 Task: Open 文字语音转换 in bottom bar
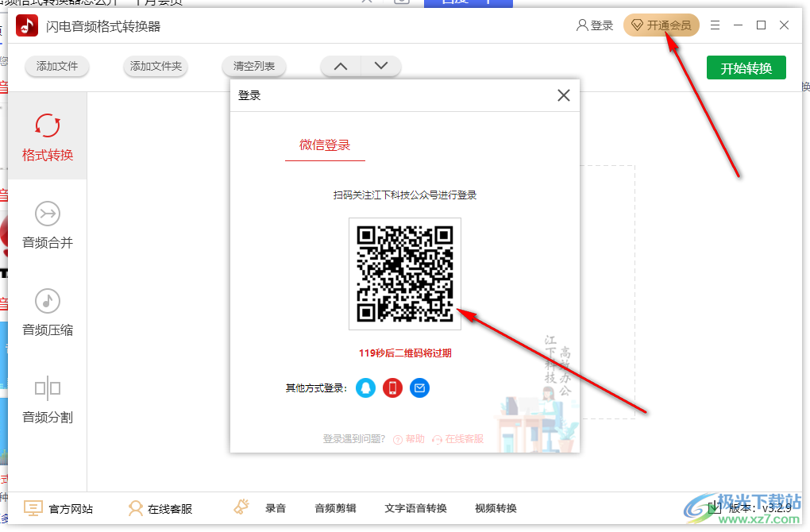tap(415, 508)
